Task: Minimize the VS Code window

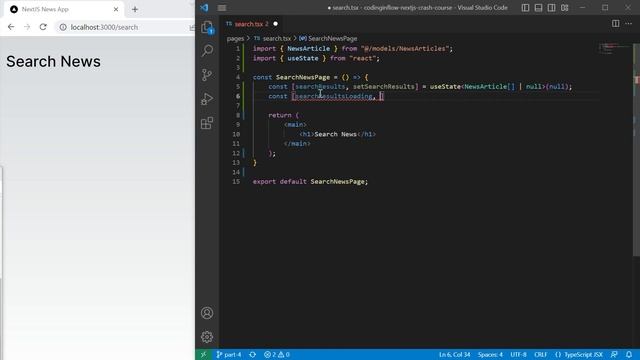Action: (582, 8)
